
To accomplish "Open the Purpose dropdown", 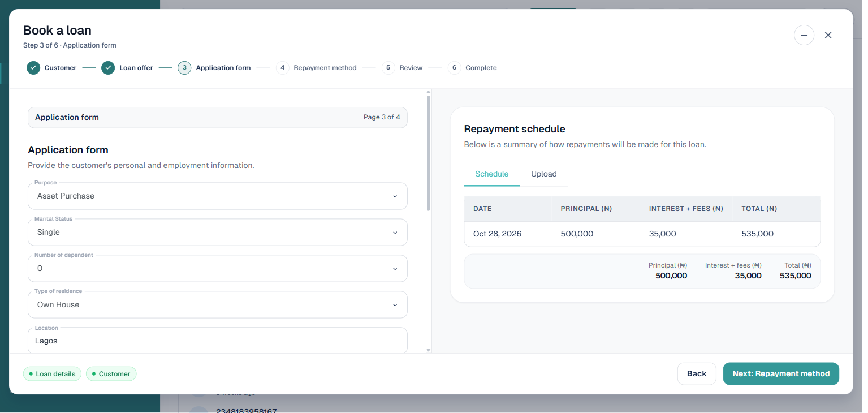I will [218, 196].
